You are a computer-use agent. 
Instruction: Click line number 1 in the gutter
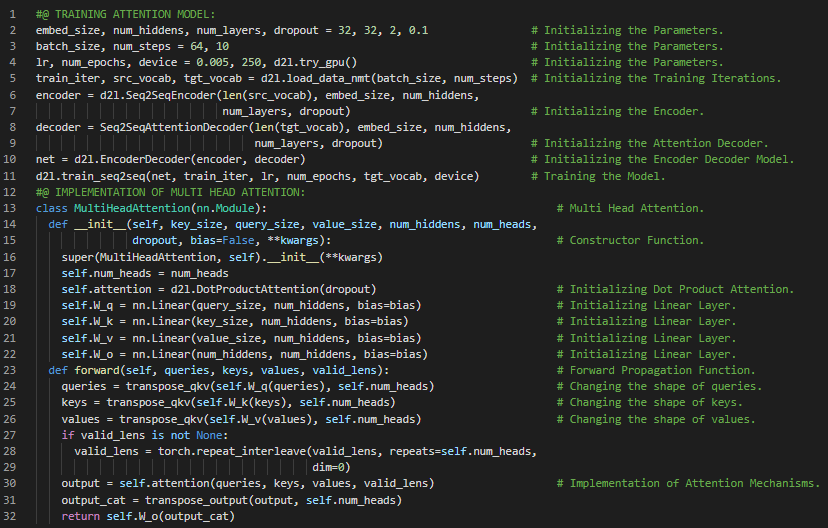[x=14, y=14]
